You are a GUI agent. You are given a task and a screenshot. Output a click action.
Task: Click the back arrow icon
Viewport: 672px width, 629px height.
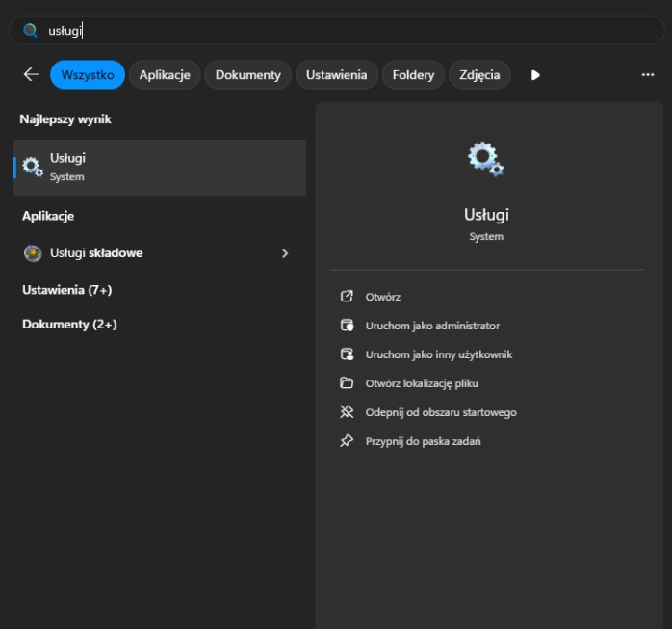tap(32, 74)
